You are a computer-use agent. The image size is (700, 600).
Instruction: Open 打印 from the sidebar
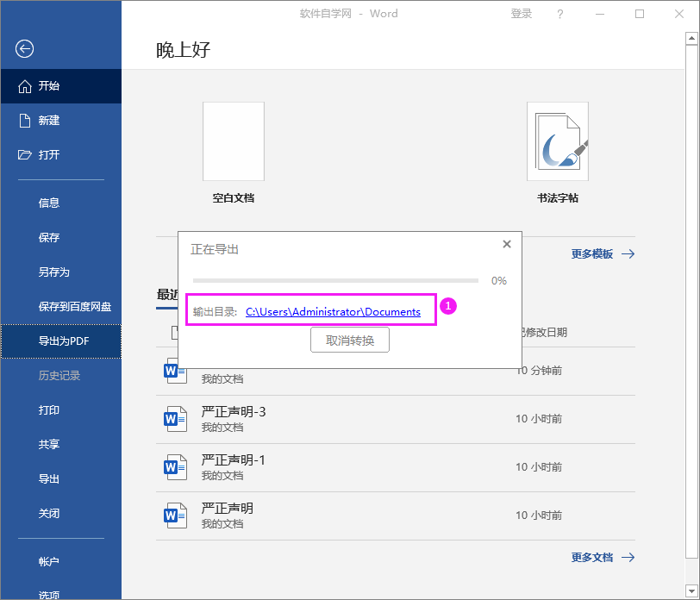pyautogui.click(x=49, y=410)
